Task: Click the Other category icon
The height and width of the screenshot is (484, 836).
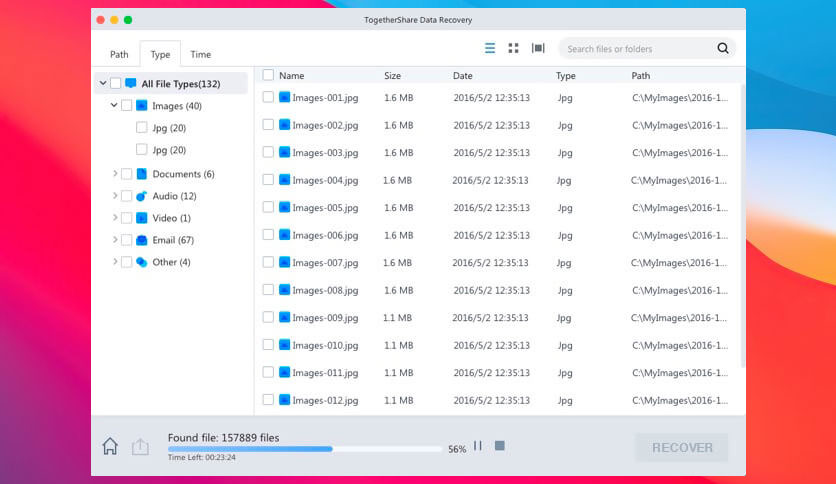Action: [141, 262]
